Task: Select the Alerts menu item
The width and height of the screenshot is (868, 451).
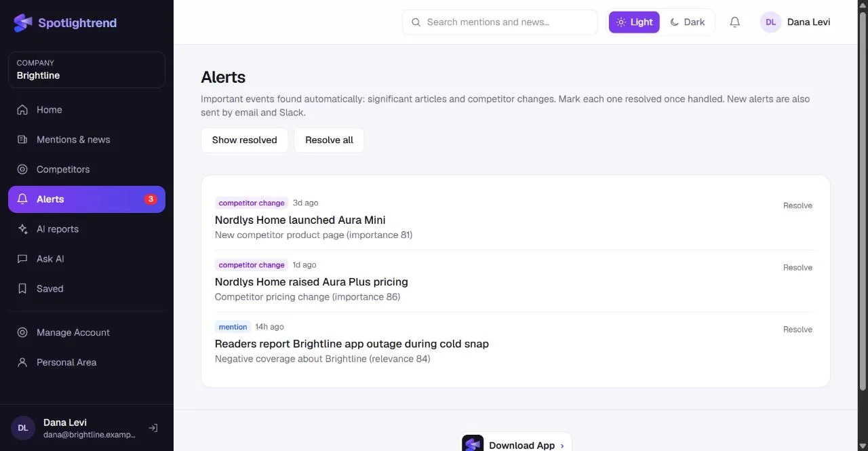Action: [87, 199]
